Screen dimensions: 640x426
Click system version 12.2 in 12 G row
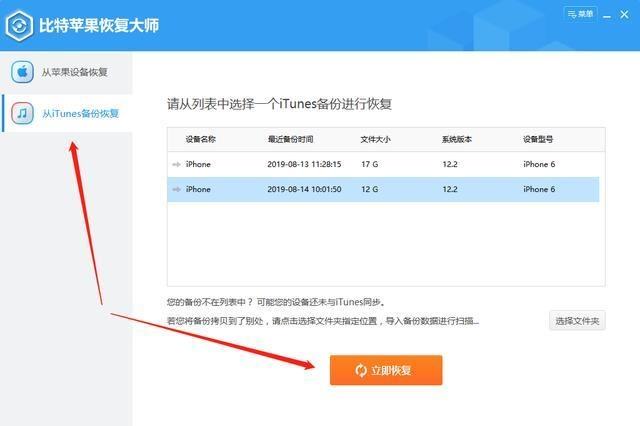click(450, 189)
